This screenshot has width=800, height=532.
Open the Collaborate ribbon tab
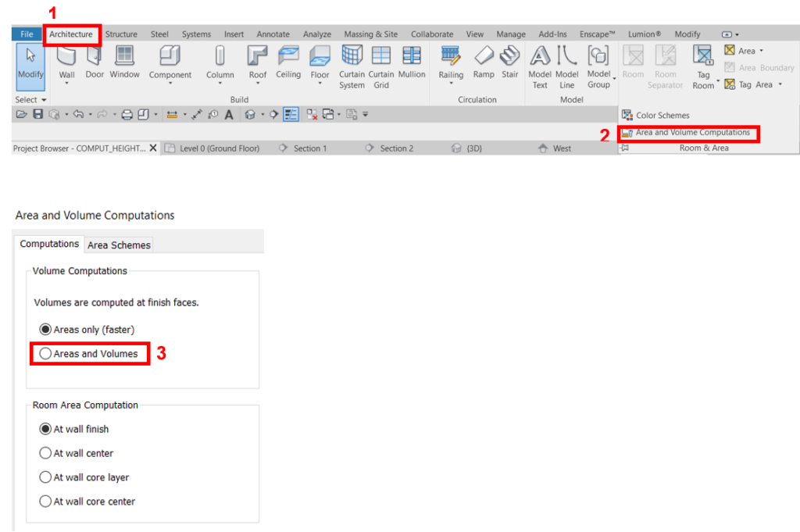432,34
